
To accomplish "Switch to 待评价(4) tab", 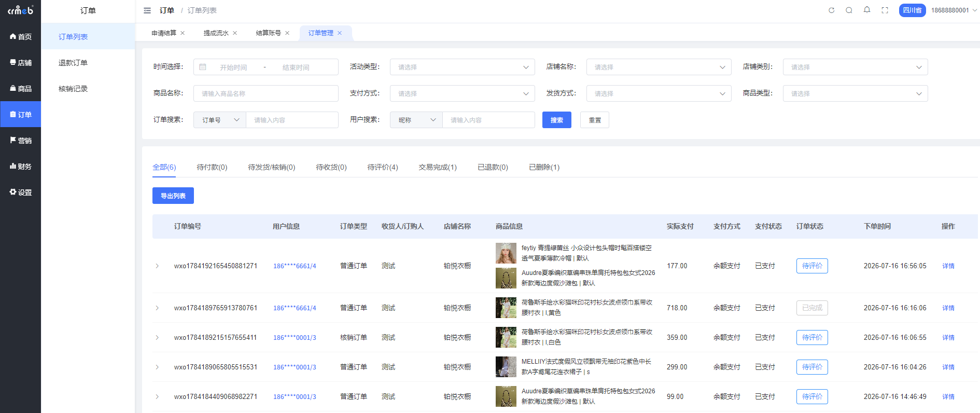I will [383, 167].
